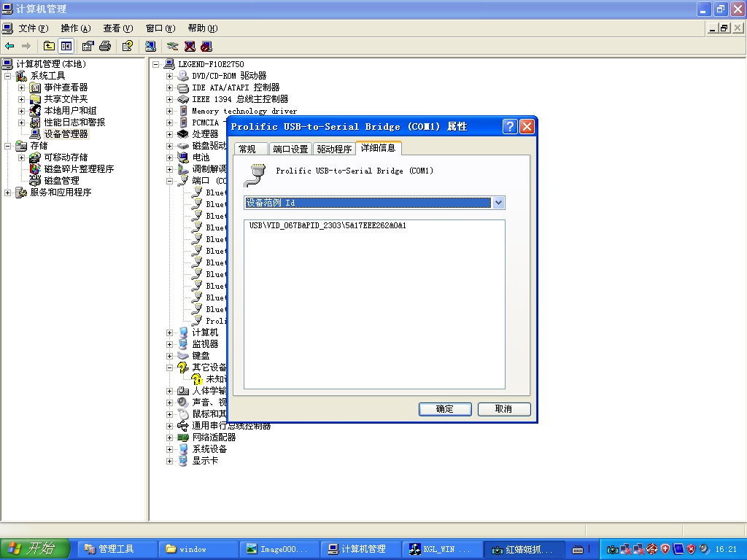Expand the IDE ATA/ATAPI 控制器 category
747x560 pixels.
click(x=169, y=87)
